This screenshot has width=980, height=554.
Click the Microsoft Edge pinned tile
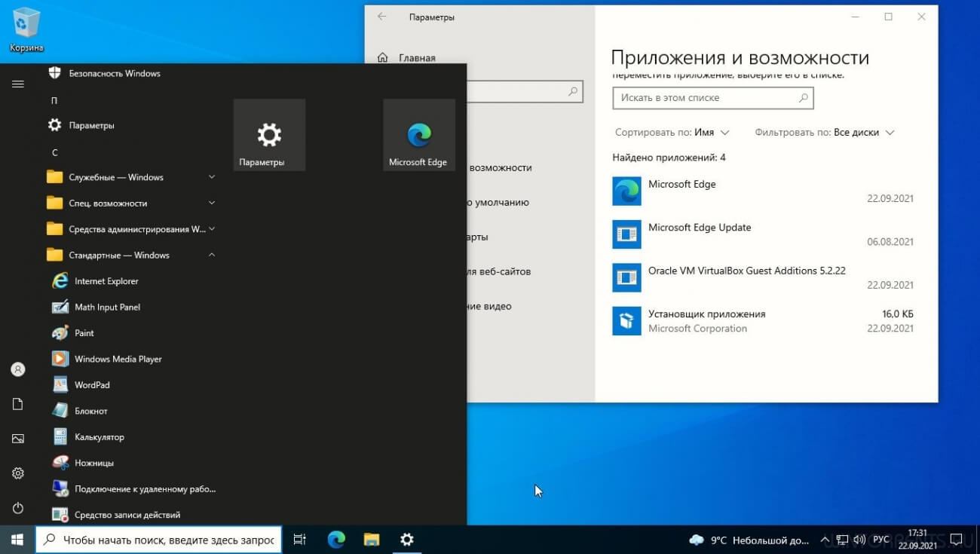pos(418,135)
